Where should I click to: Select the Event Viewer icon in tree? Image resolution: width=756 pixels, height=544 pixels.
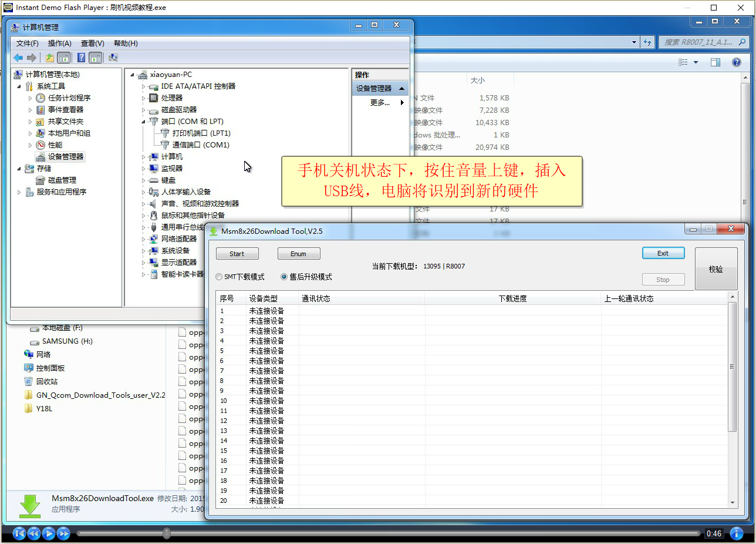(x=41, y=109)
